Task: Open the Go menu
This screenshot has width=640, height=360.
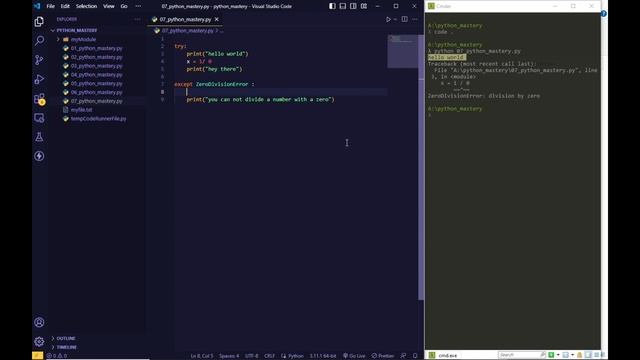Action: pyautogui.click(x=124, y=6)
